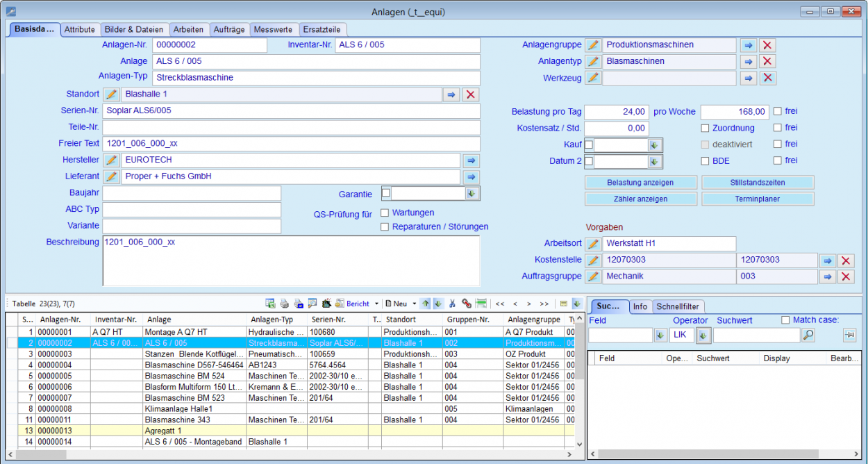Switch to the Ersatzteile tab
Viewport: 868px width, 464px height.
pyautogui.click(x=323, y=29)
